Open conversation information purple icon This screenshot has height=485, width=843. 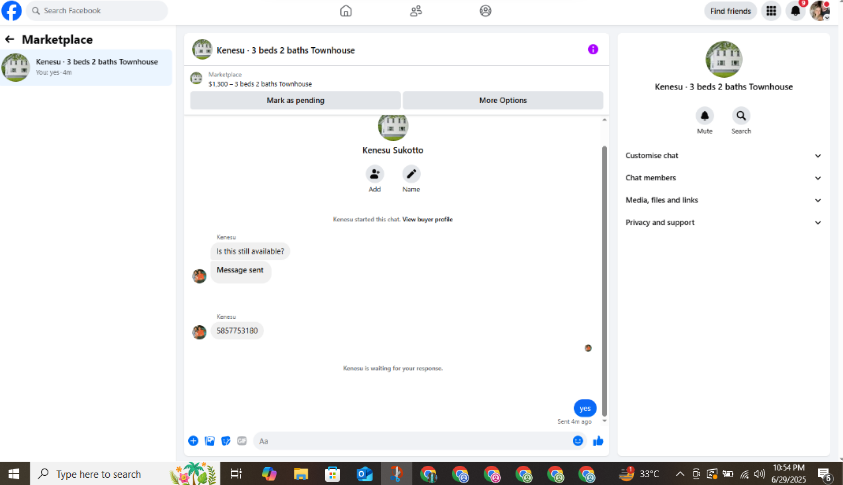click(593, 49)
